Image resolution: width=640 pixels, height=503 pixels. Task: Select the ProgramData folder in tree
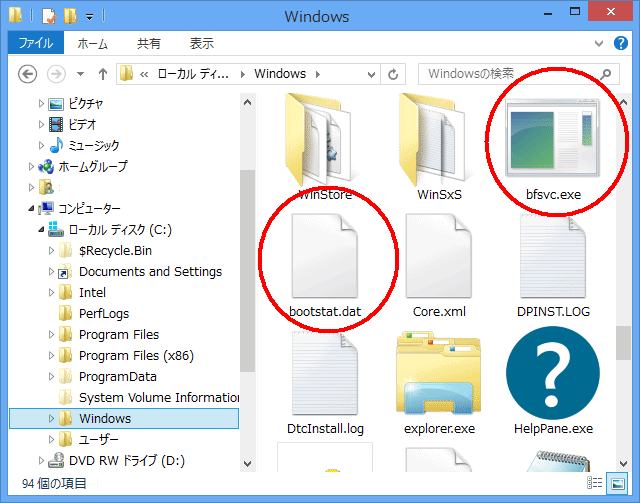tap(118, 376)
